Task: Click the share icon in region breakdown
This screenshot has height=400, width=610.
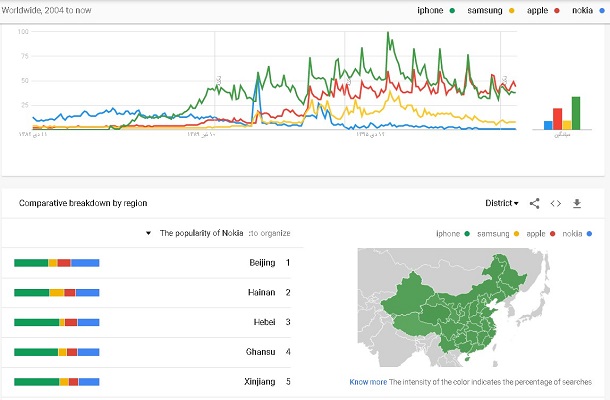Action: [535, 203]
